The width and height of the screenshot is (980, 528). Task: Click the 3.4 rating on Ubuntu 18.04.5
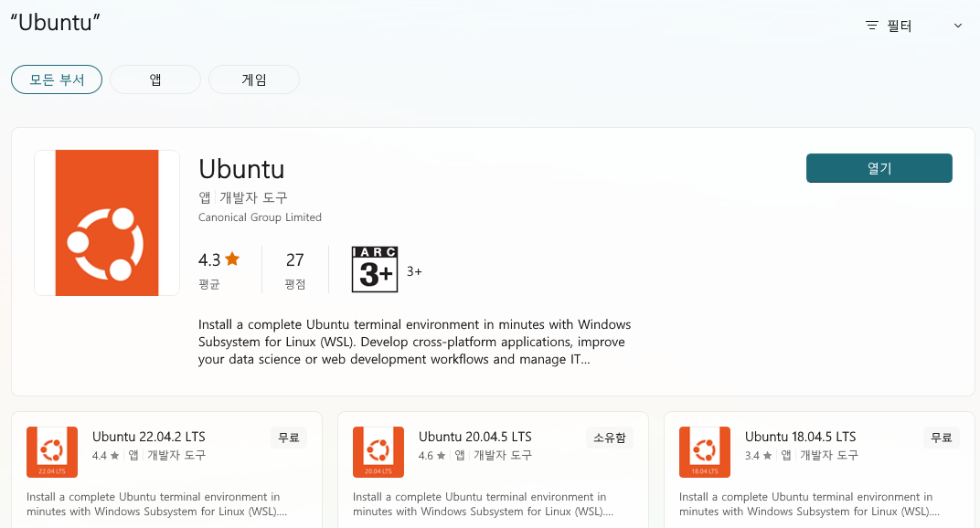(x=751, y=456)
